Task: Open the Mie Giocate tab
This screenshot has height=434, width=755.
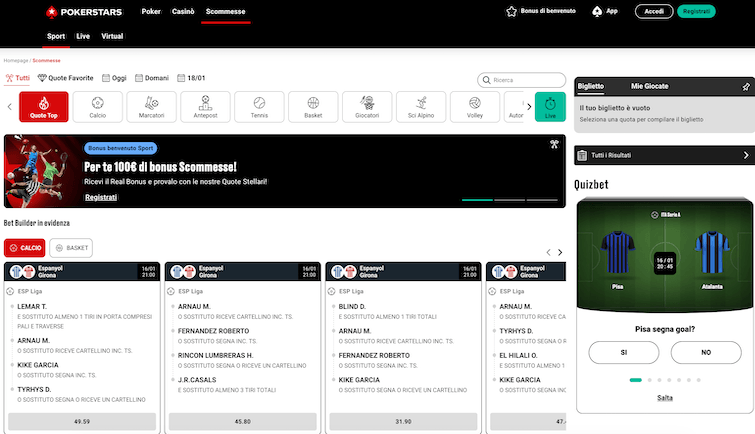Action: point(650,86)
